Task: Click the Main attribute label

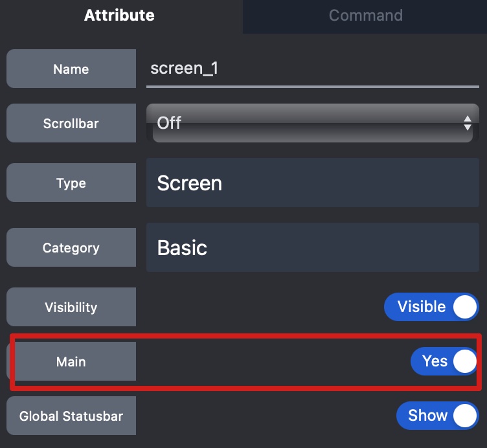Action: pos(71,361)
